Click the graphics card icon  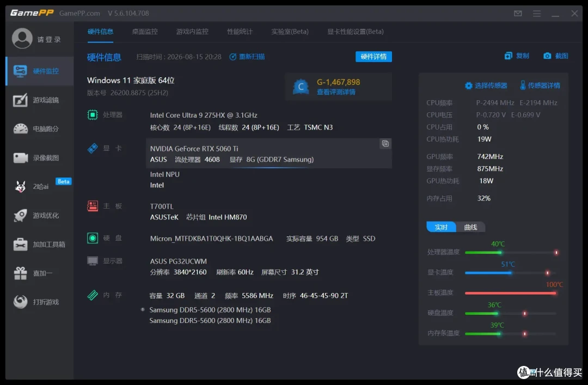point(93,148)
